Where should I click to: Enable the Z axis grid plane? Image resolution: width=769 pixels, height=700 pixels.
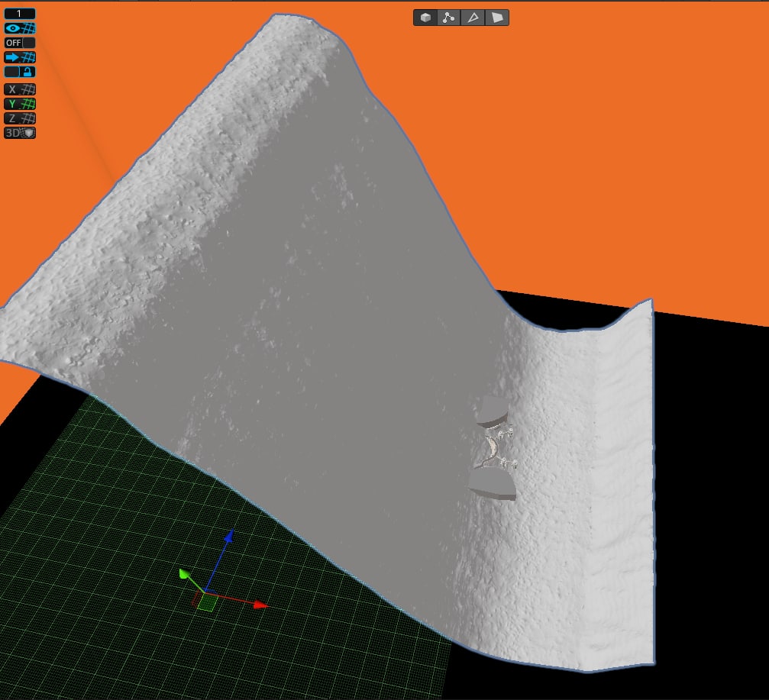(20, 118)
